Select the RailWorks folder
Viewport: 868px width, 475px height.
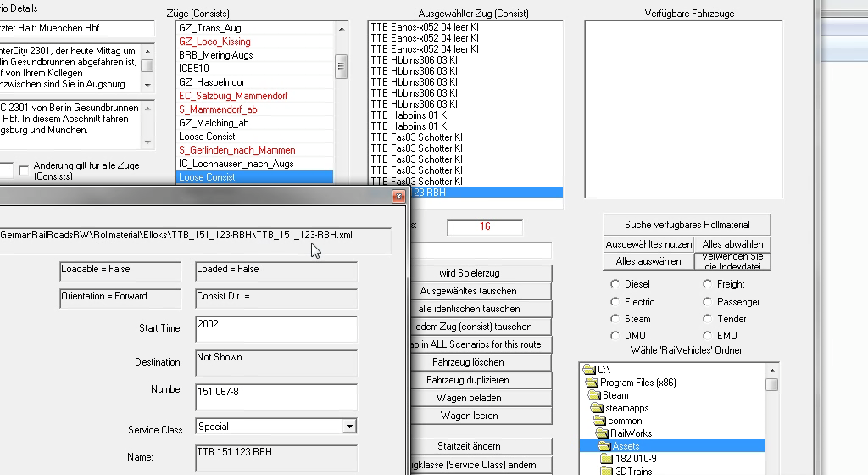click(x=631, y=433)
